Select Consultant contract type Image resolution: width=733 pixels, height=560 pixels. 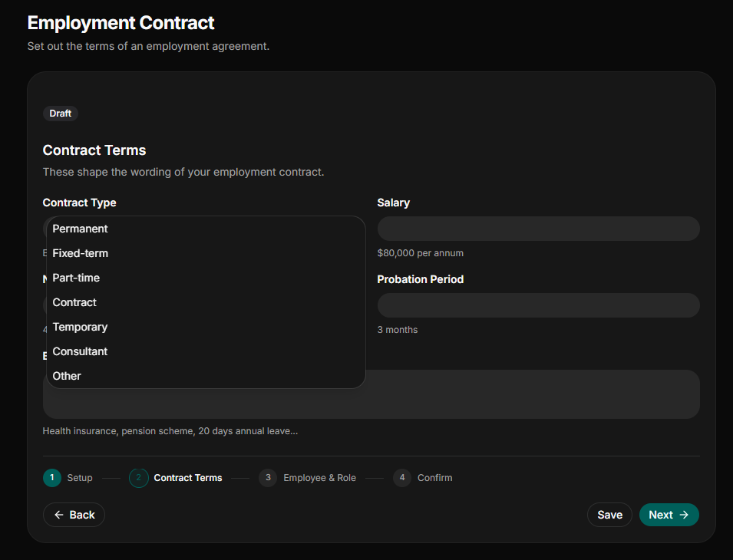pos(206,351)
